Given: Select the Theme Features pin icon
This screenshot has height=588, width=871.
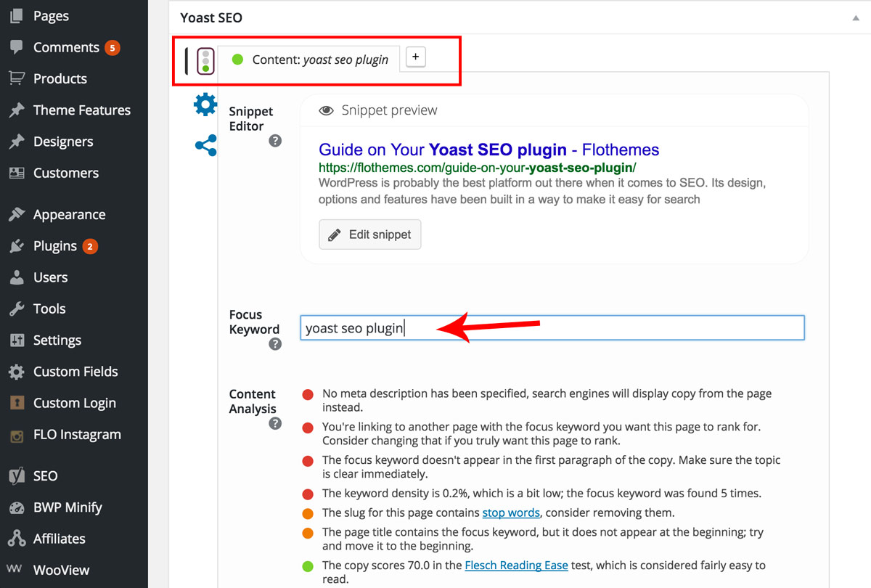Looking at the screenshot, I should point(16,110).
